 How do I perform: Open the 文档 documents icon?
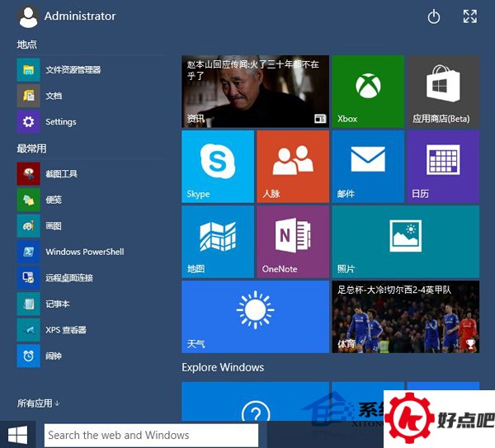(28, 96)
